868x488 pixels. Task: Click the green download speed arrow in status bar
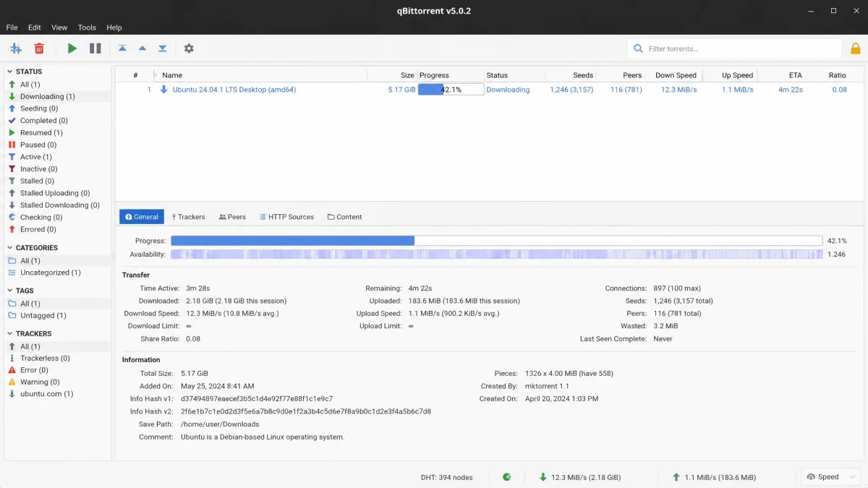(543, 477)
